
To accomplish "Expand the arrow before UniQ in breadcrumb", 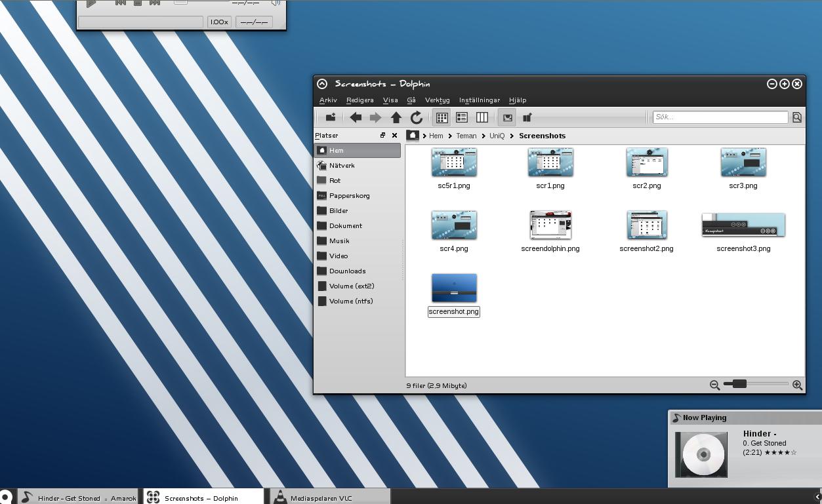I will click(483, 136).
